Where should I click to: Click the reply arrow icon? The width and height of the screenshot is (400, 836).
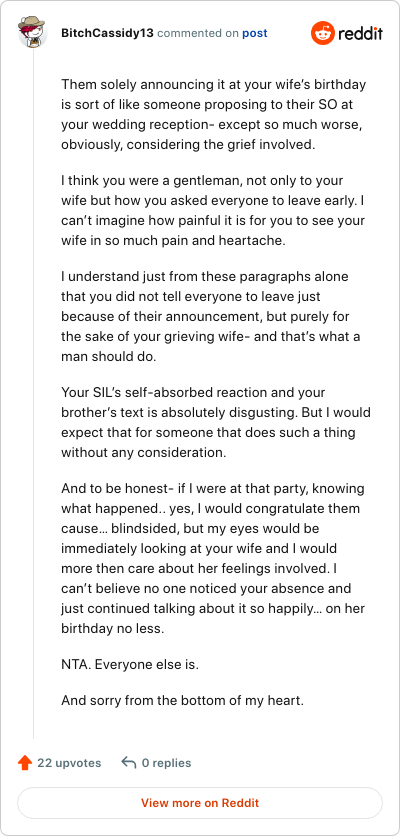pos(129,763)
